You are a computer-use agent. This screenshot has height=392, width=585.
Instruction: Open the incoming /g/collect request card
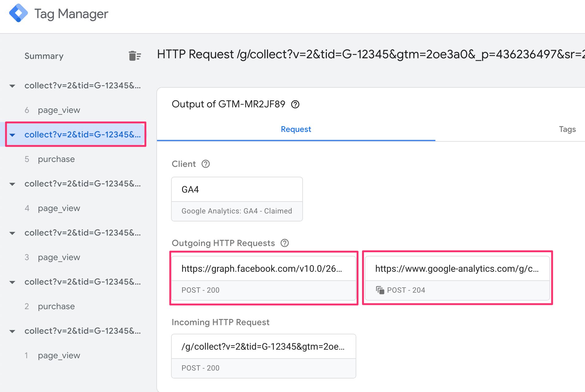tap(264, 356)
